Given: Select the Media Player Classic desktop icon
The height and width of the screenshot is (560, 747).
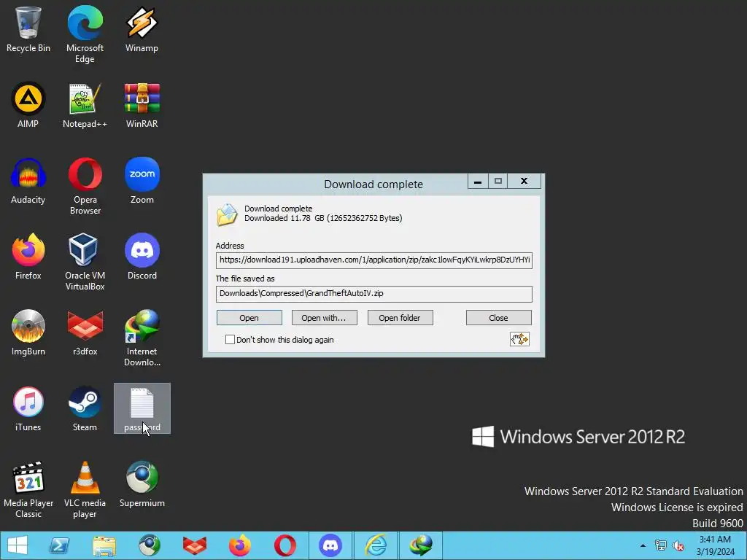Looking at the screenshot, I should tap(28, 489).
